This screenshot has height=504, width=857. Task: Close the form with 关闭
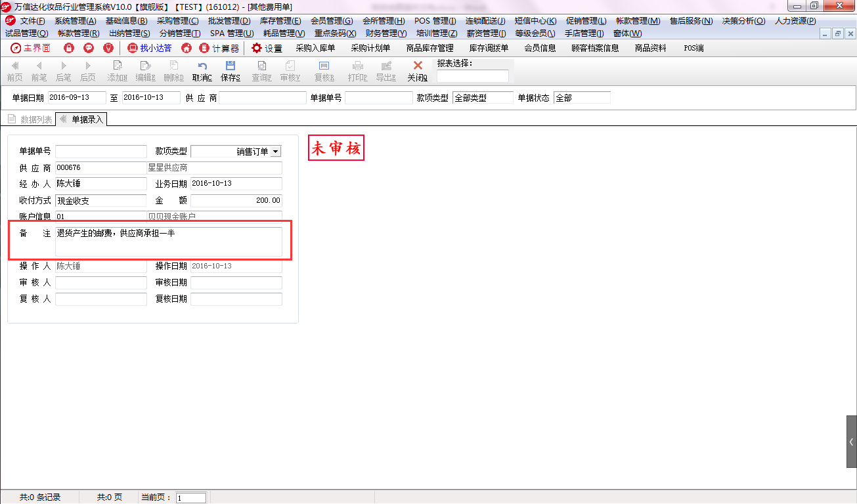418,72
